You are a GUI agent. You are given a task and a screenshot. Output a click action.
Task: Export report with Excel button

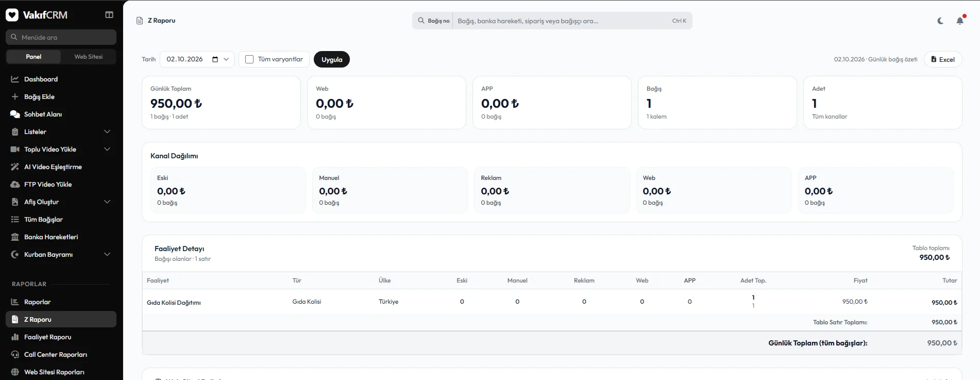943,59
